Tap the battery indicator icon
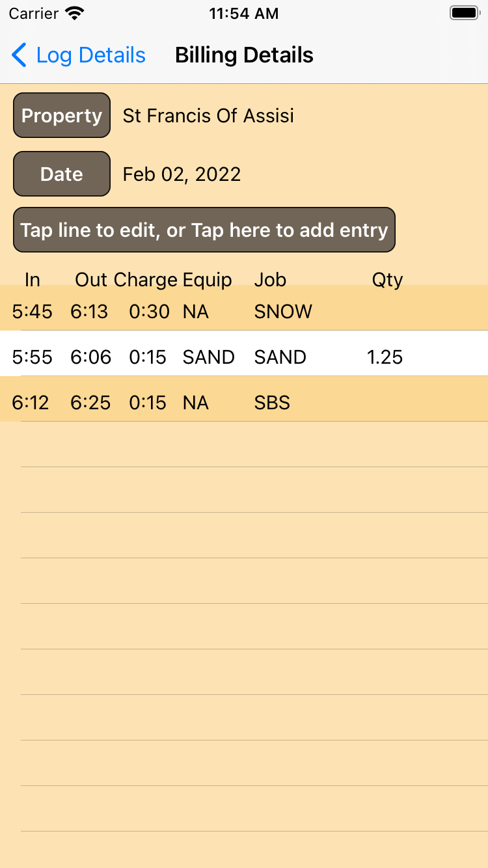488x868 pixels. pyautogui.click(x=464, y=13)
